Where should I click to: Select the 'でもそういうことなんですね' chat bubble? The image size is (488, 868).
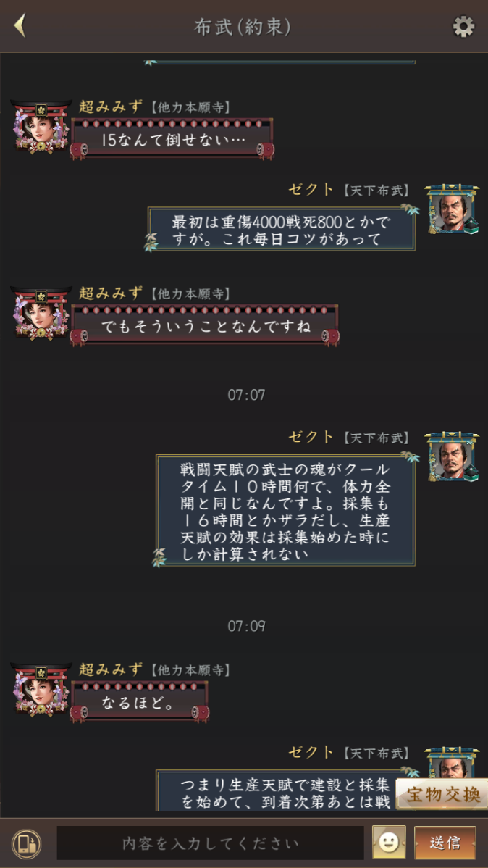pos(205,325)
